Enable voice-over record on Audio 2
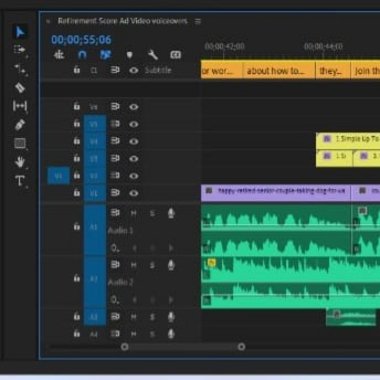This screenshot has width=380, height=380. point(171,265)
